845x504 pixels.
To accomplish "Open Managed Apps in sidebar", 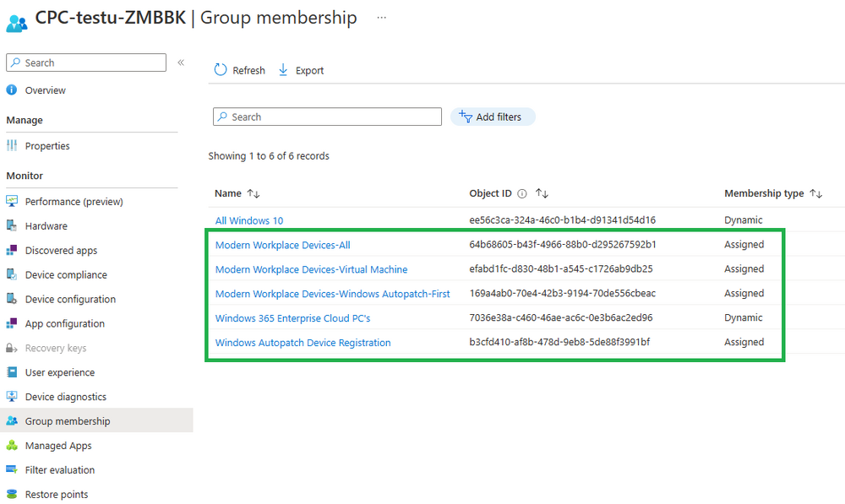I will [58, 446].
